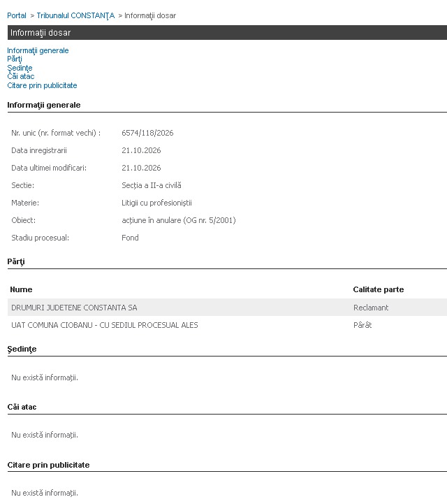Screen dimensions: 447x504
Task: Jump to Informații generale anchor link
Action: [38, 50]
